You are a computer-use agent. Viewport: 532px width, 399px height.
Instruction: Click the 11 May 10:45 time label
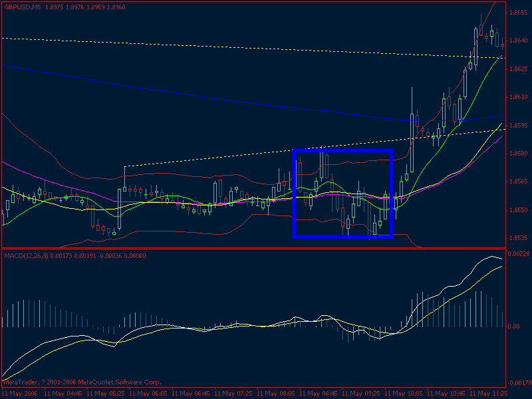[446, 394]
